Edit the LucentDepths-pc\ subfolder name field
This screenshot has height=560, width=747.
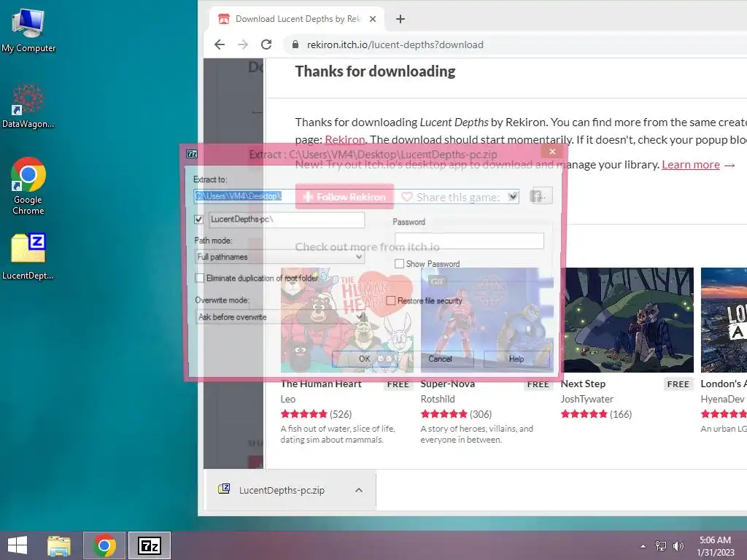[x=286, y=219]
